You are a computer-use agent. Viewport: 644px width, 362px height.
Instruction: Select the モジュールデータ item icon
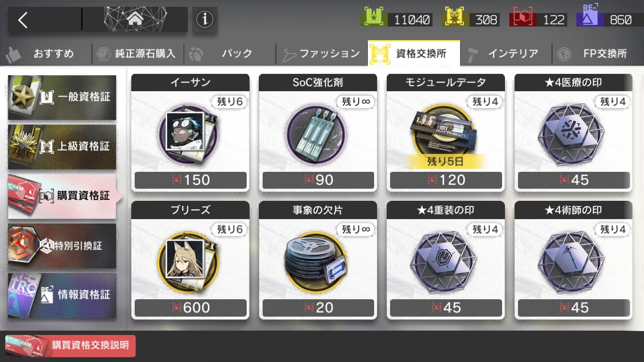pyautogui.click(x=443, y=131)
